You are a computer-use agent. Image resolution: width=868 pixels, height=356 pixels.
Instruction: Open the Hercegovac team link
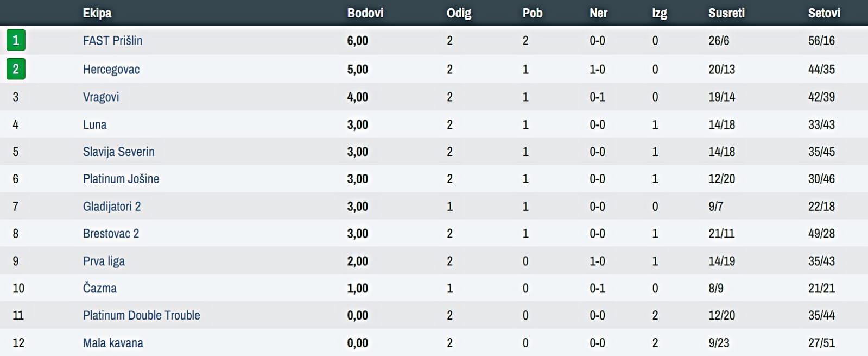(111, 70)
